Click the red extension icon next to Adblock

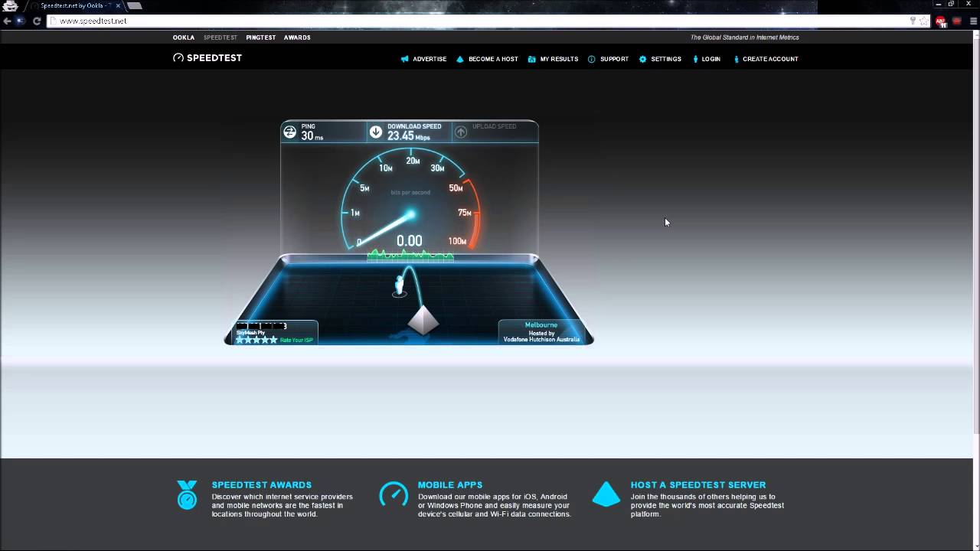click(956, 21)
